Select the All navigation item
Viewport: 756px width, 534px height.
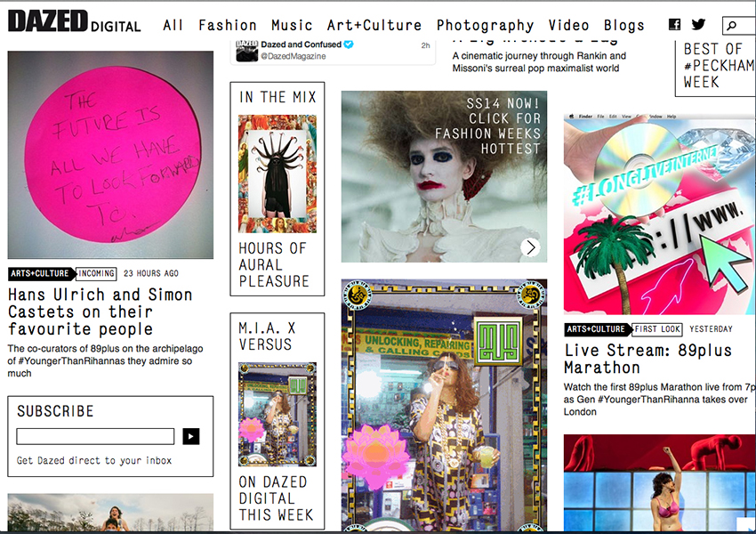(173, 25)
